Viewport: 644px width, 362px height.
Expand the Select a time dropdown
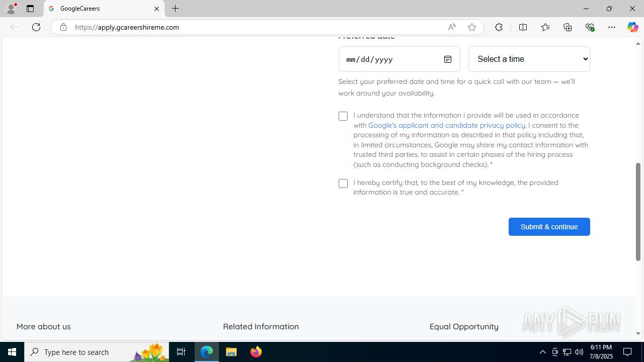tap(529, 59)
